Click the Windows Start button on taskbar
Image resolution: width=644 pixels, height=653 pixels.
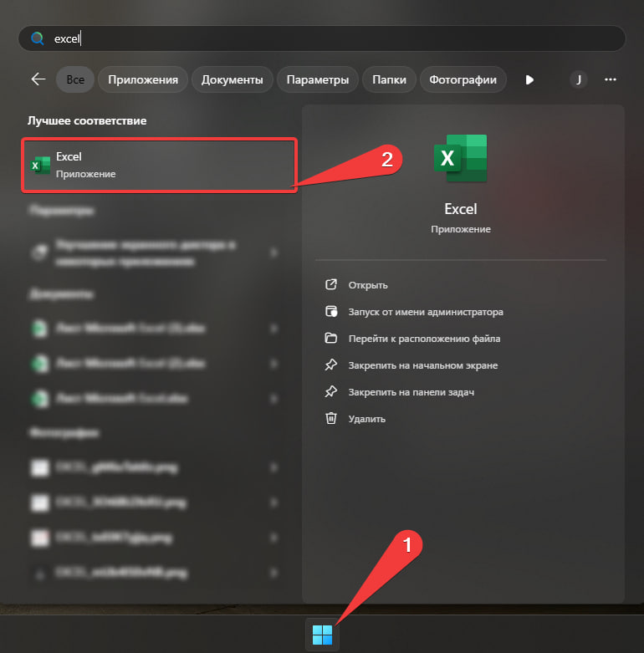[322, 635]
